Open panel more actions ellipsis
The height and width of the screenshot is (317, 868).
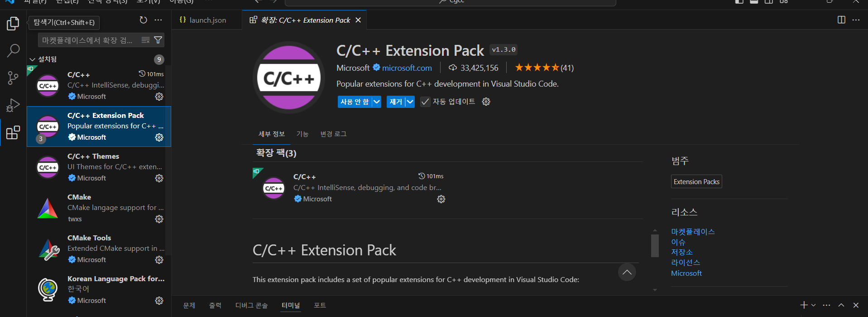point(826,305)
